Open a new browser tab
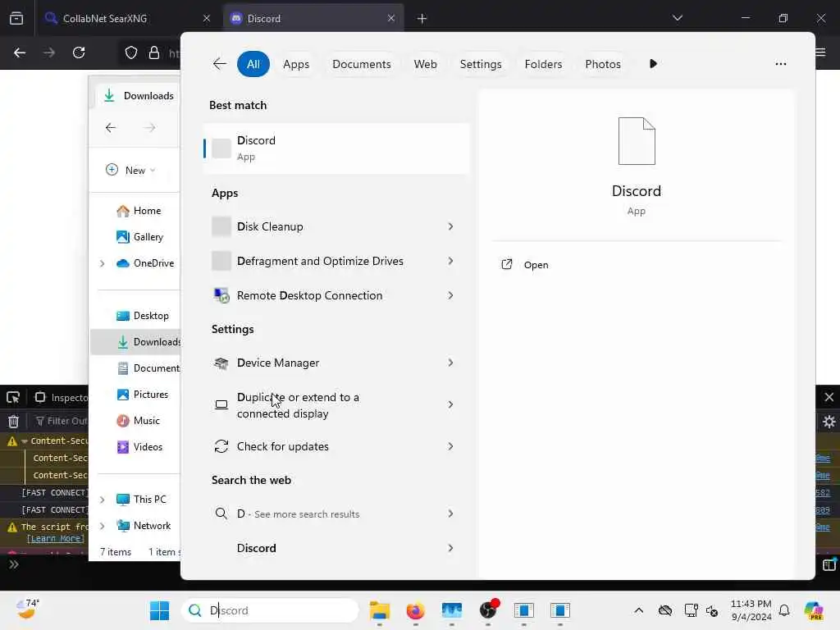 click(x=422, y=19)
